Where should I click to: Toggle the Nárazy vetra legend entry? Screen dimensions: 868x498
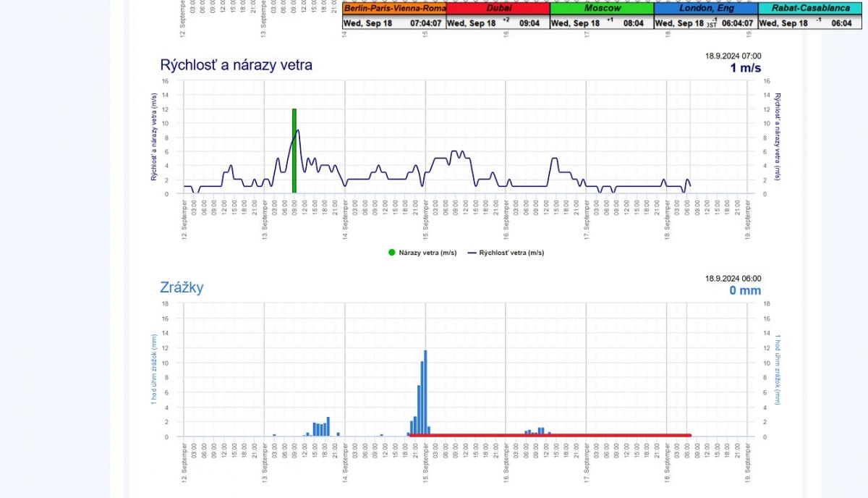pos(427,253)
